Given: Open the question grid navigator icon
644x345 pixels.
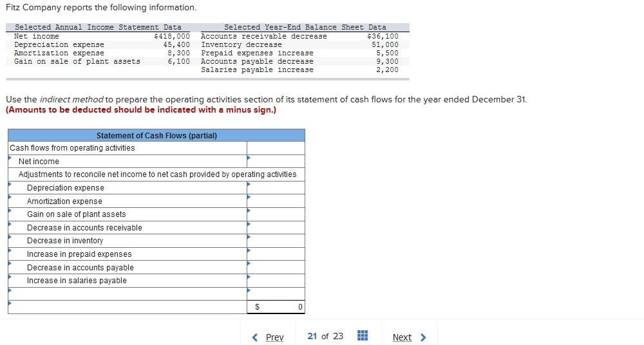Looking at the screenshot, I should coord(362,335).
